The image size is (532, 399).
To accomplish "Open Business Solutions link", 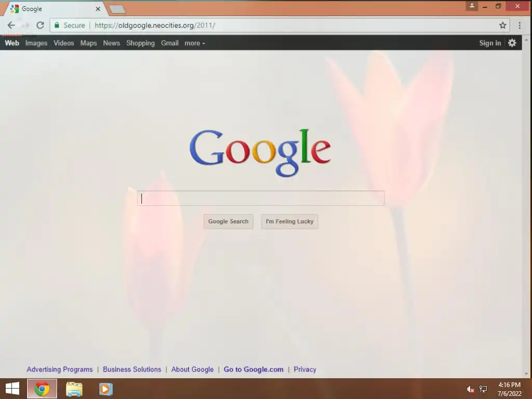I will [132, 369].
